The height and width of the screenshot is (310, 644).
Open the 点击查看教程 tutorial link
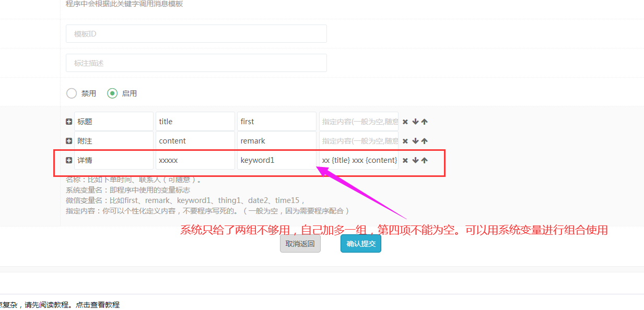click(x=97, y=305)
